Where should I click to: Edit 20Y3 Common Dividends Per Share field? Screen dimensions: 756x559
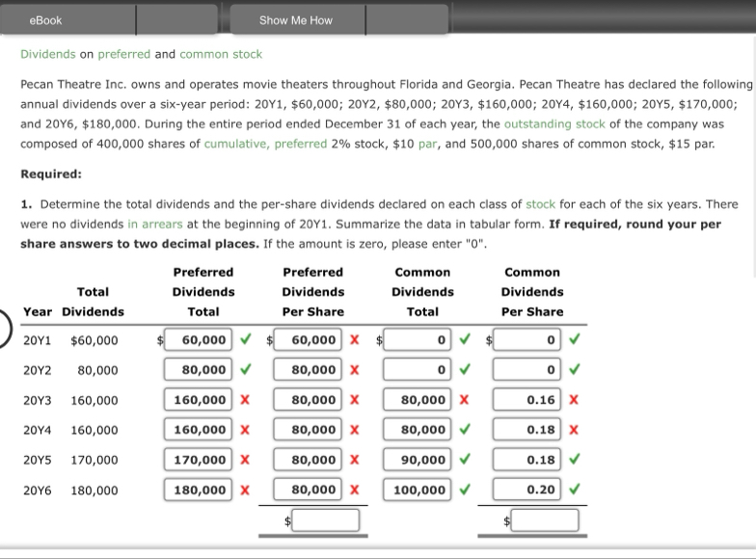526,399
